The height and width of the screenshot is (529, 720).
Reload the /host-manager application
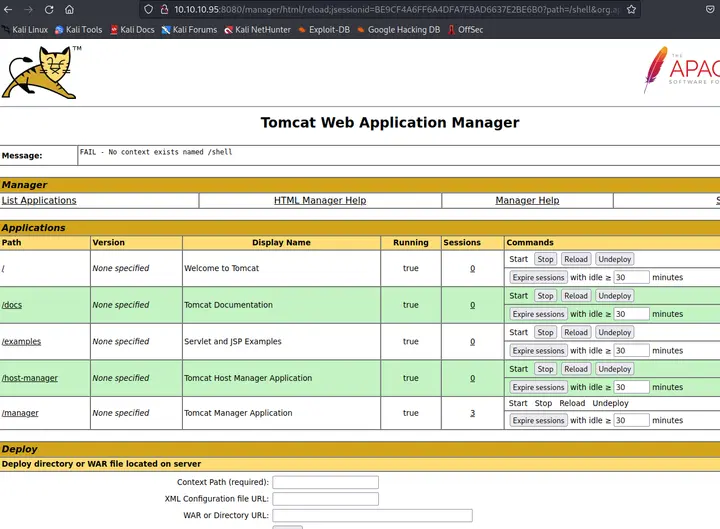(x=576, y=369)
